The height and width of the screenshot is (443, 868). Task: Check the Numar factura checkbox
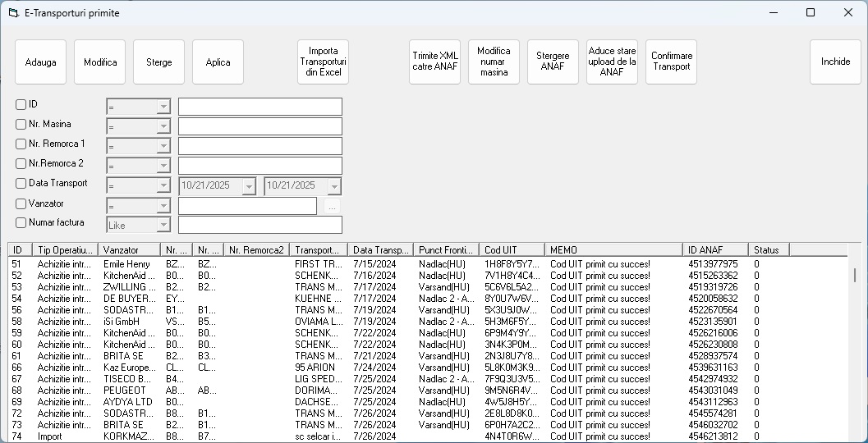click(x=21, y=223)
